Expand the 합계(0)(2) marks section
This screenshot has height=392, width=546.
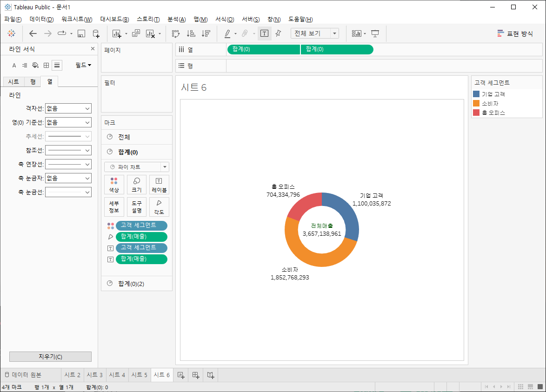[137, 284]
